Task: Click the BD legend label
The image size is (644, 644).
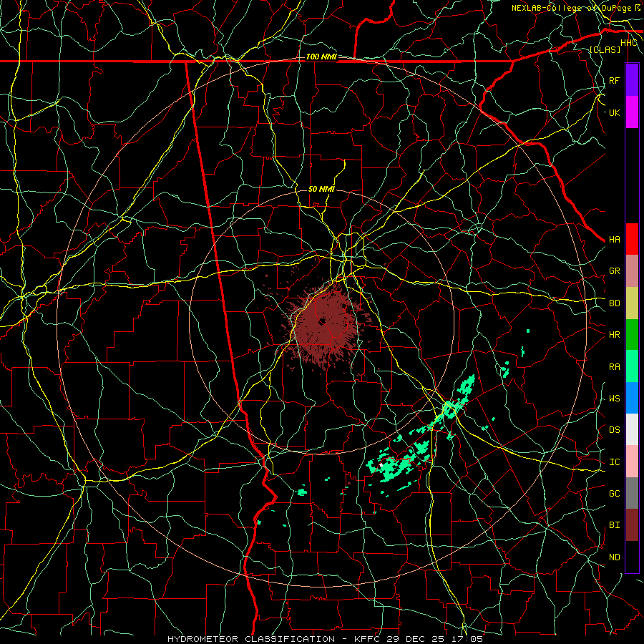Action: pyautogui.click(x=614, y=303)
